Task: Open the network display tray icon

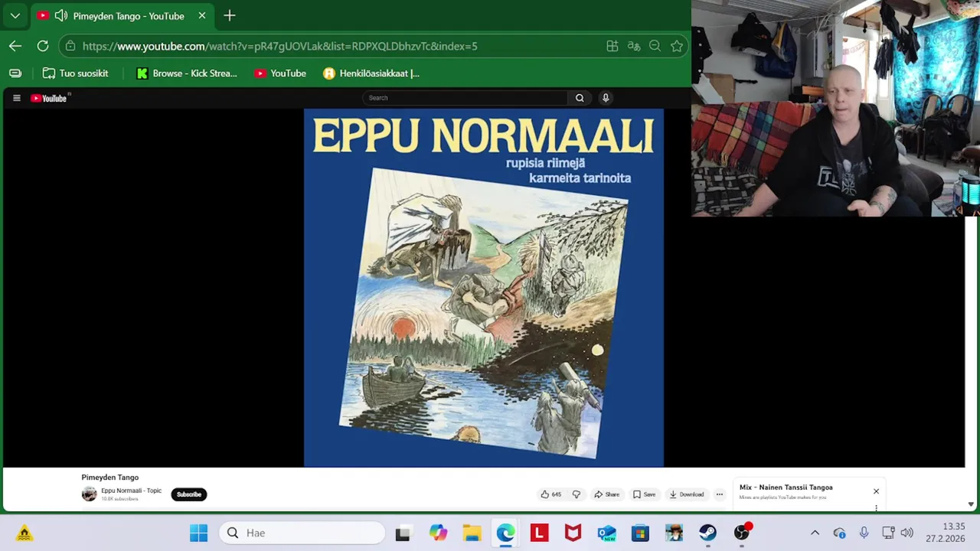Action: point(888,533)
